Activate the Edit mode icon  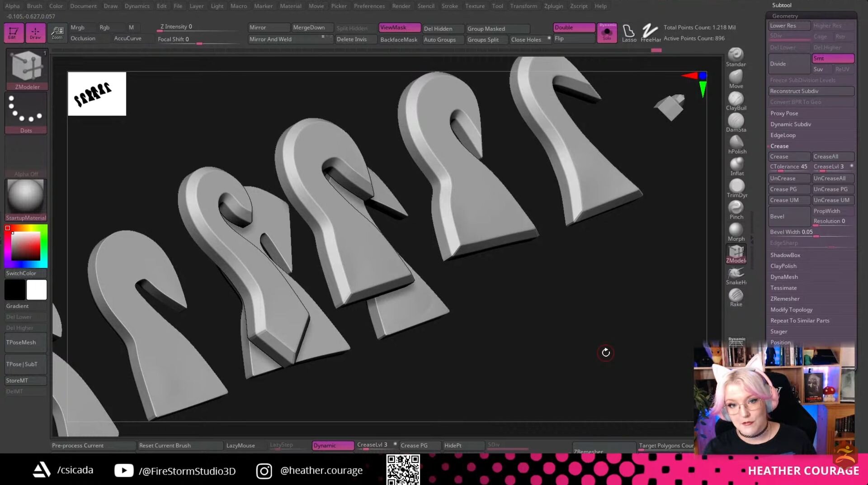pyautogui.click(x=13, y=33)
